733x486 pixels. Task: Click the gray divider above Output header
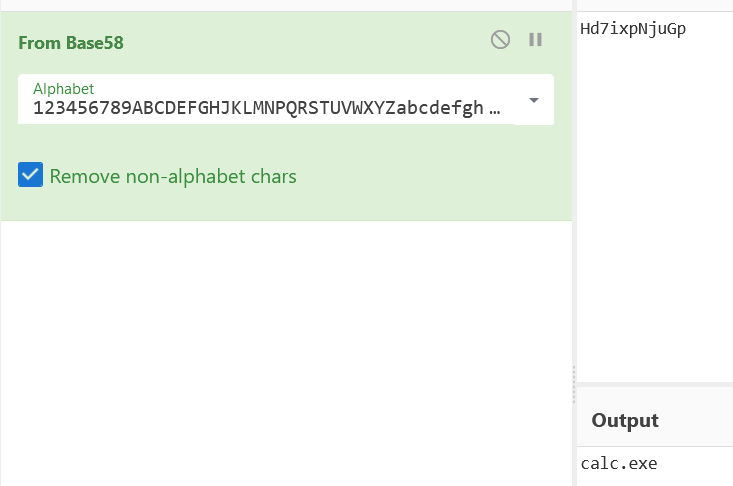click(x=655, y=384)
